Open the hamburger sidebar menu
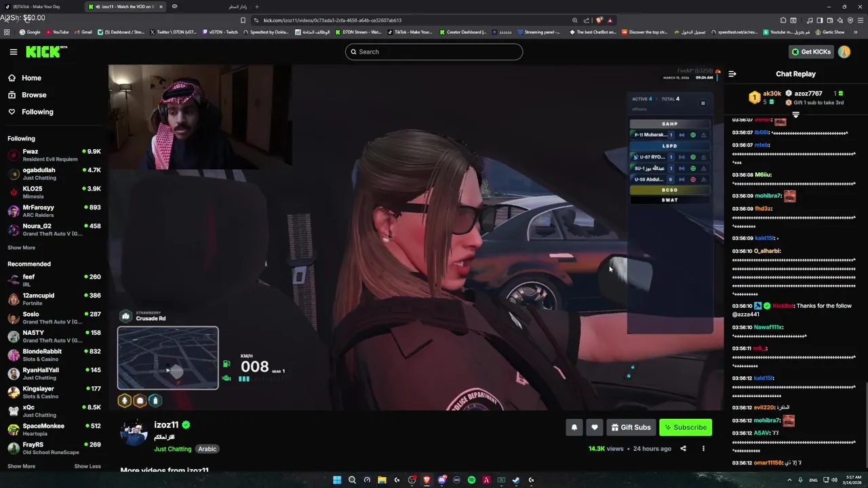Viewport: 868px width, 488px height. click(14, 52)
